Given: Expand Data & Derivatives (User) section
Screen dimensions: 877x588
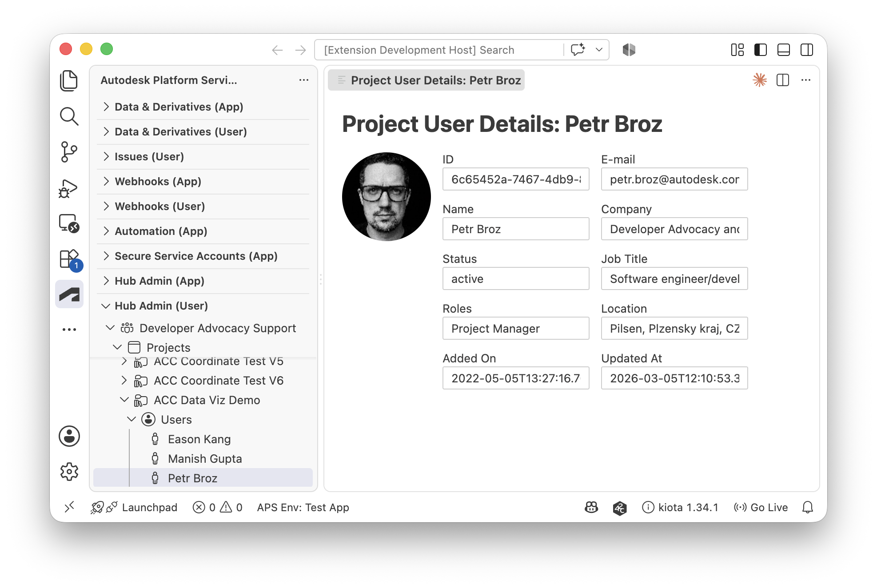Looking at the screenshot, I should [x=203, y=131].
